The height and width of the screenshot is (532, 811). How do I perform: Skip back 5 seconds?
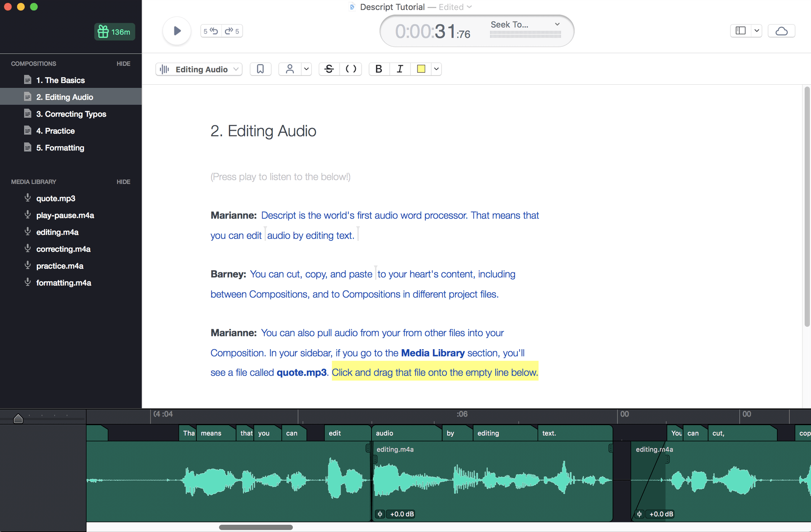click(x=211, y=31)
